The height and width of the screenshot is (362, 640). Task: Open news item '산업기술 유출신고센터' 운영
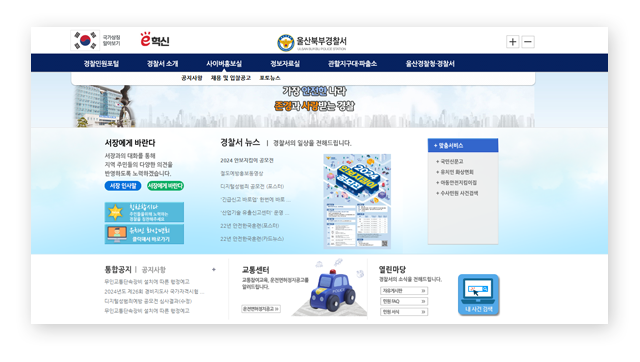pyautogui.click(x=255, y=213)
